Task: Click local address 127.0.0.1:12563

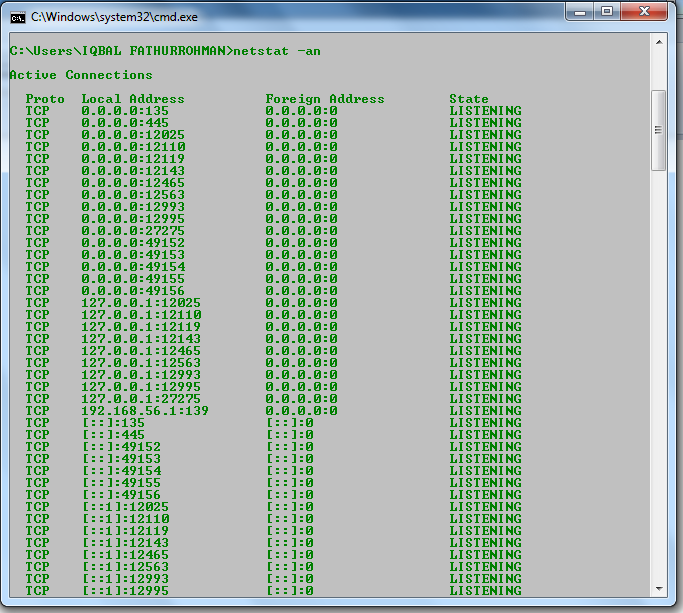Action: coord(141,363)
